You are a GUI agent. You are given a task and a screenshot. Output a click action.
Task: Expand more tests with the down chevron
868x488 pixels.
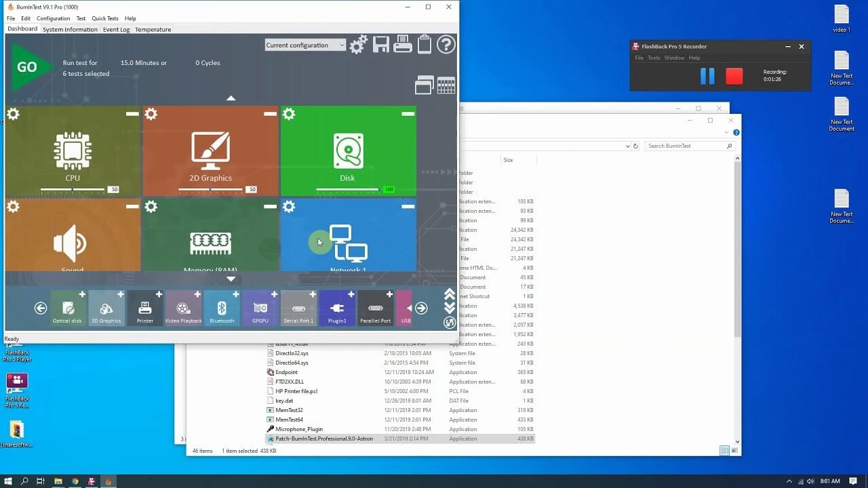(x=231, y=279)
